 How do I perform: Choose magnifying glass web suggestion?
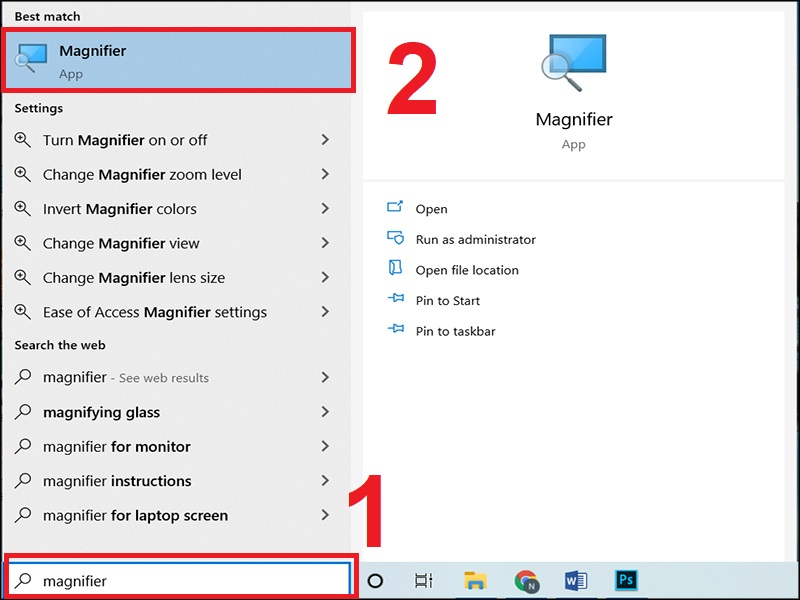(x=172, y=412)
